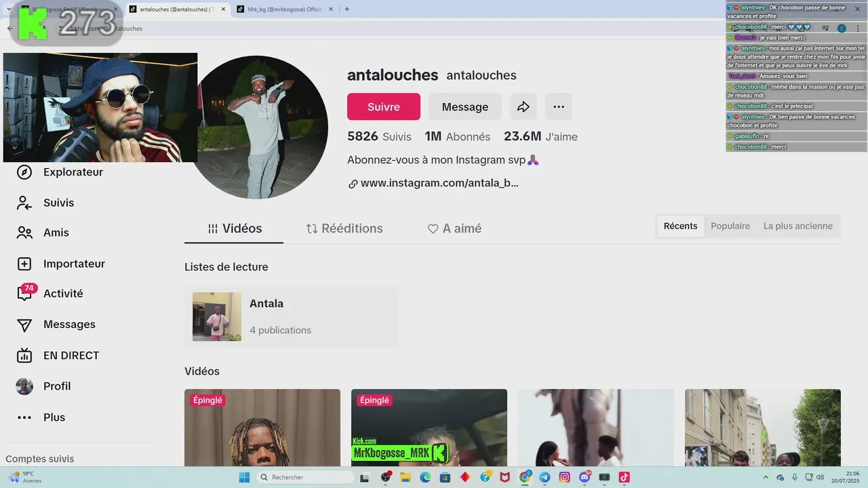Click the Profil avatar icon in sidebar

pos(24,386)
